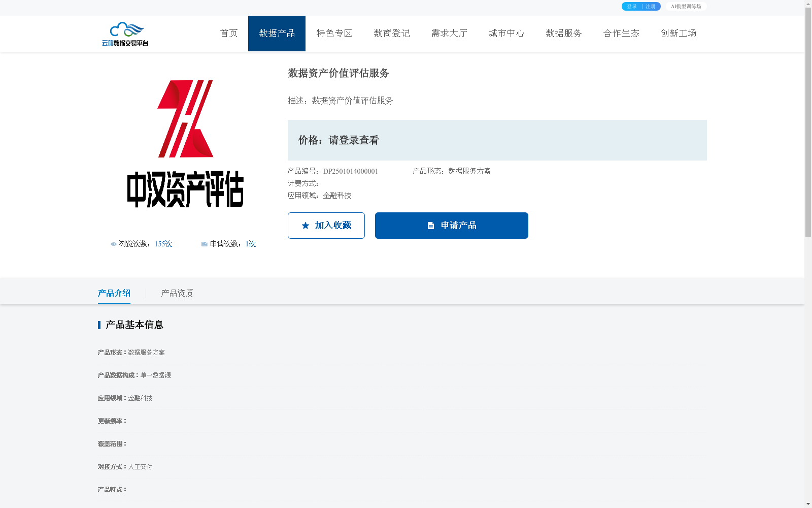This screenshot has width=812, height=508.
Task: Click 人工交付 value text
Action: pos(140,467)
